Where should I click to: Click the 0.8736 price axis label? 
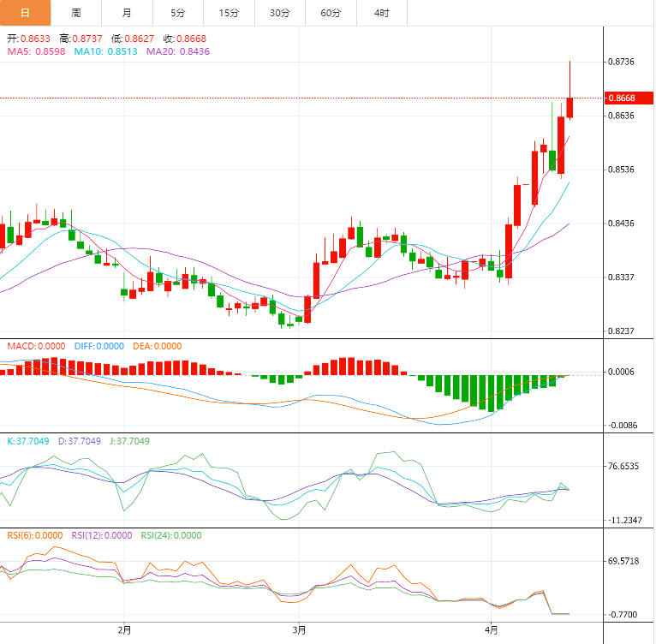coord(621,62)
